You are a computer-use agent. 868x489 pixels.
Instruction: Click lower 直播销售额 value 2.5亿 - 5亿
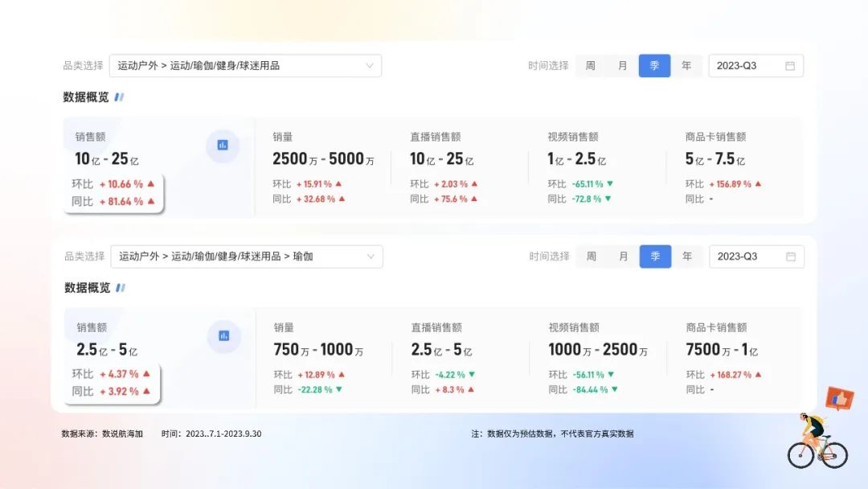(442, 350)
